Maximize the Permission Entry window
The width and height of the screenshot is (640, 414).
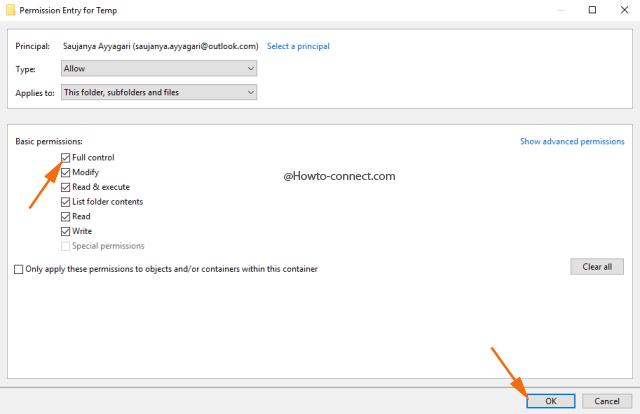pos(592,9)
